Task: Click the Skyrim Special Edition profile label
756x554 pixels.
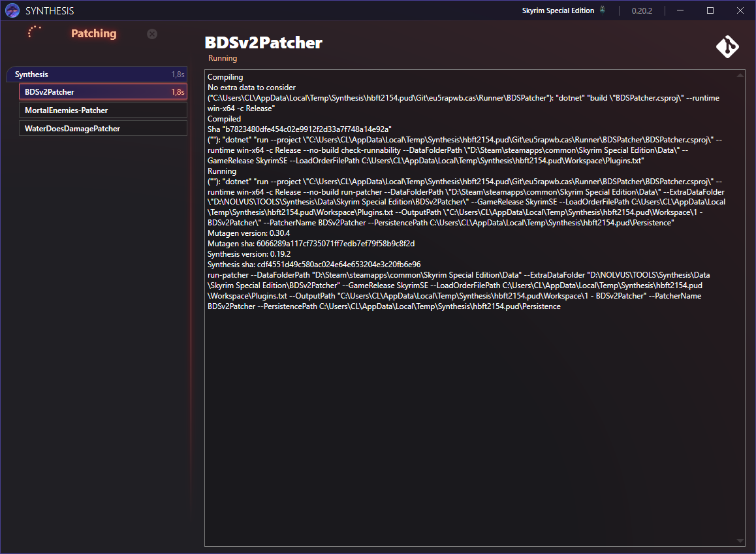Action: [558, 10]
